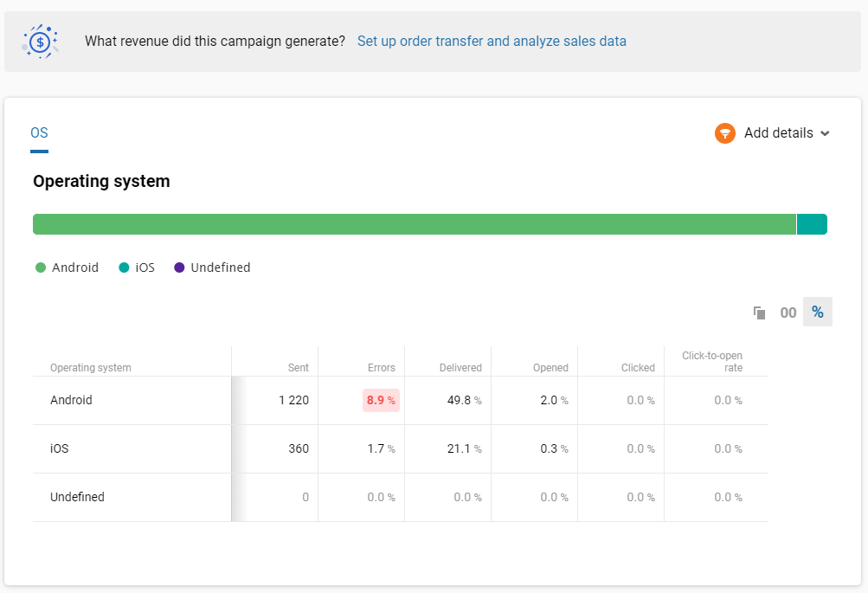The height and width of the screenshot is (593, 868).
Task: Expand the Add details chevron arrow
Action: 825,133
